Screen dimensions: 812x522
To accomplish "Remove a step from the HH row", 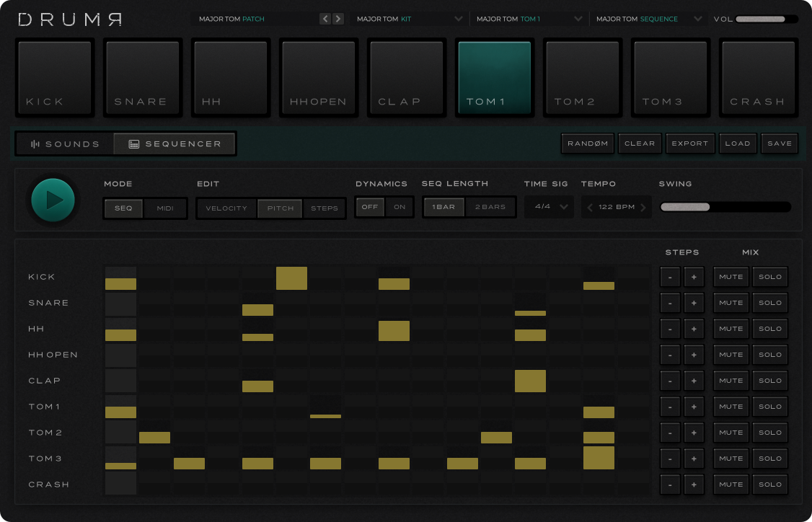I will point(670,329).
